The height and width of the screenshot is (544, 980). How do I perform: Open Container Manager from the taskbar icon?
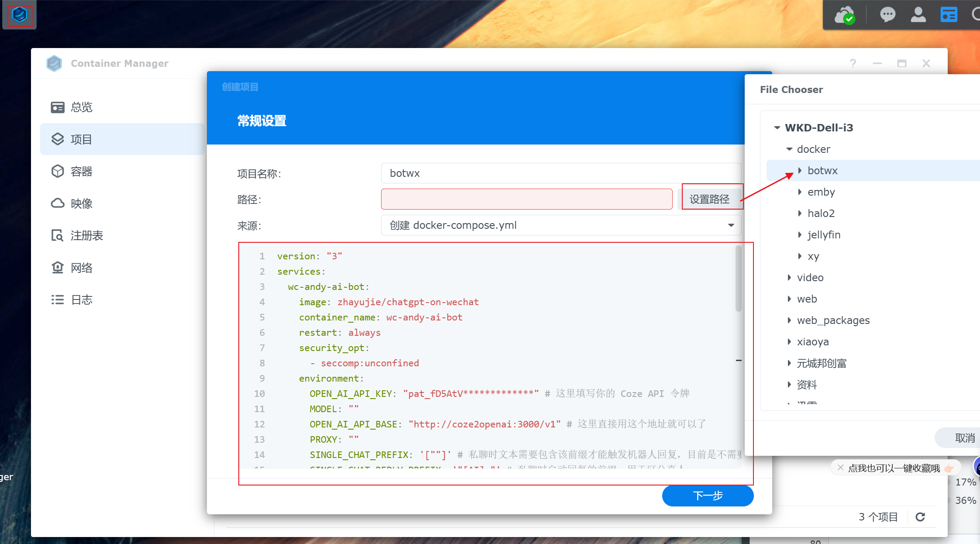tap(20, 15)
